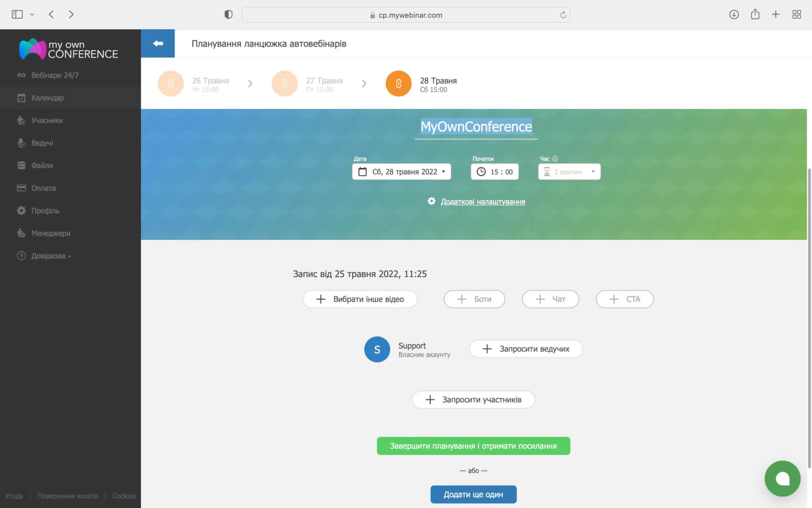Click the info icon next to Час
Image resolution: width=812 pixels, height=508 pixels.
pyautogui.click(x=555, y=158)
